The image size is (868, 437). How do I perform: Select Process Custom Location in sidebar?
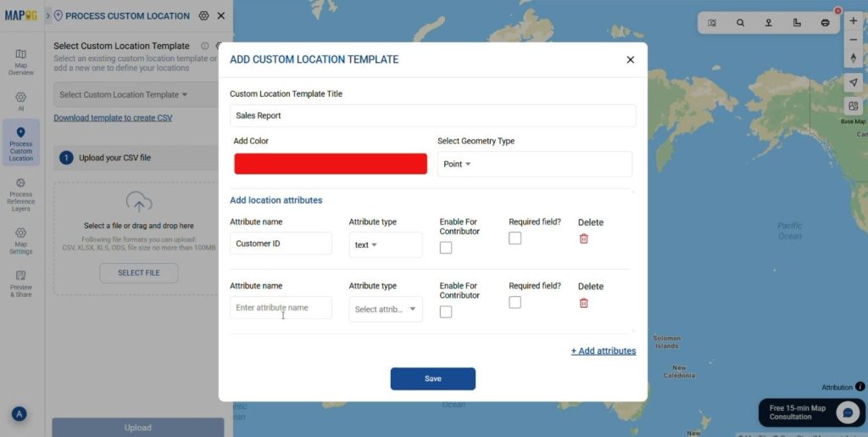(x=20, y=143)
